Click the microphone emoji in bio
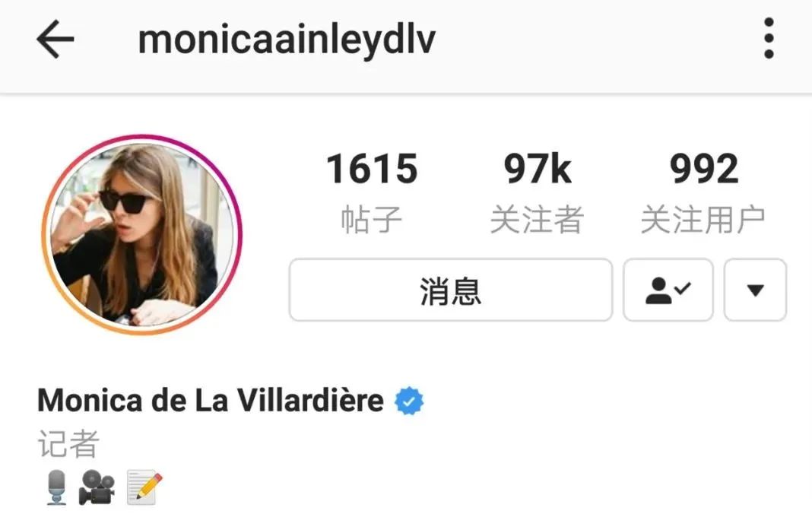 click(x=56, y=487)
